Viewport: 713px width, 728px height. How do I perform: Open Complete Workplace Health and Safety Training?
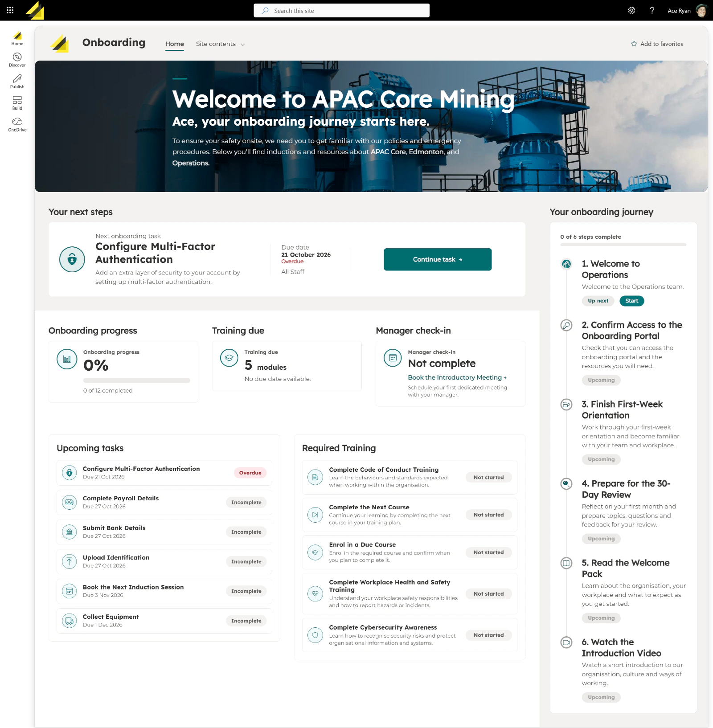pyautogui.click(x=410, y=593)
